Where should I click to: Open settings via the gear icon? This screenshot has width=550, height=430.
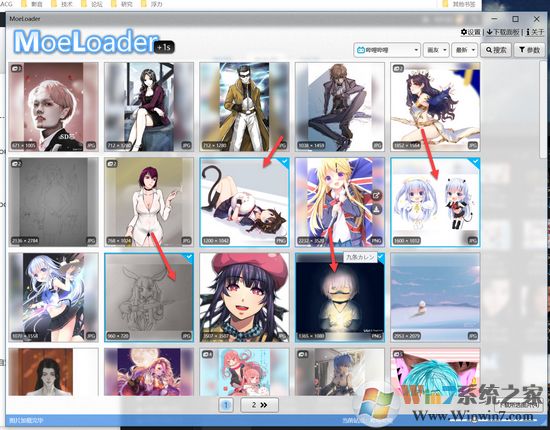tap(464, 32)
